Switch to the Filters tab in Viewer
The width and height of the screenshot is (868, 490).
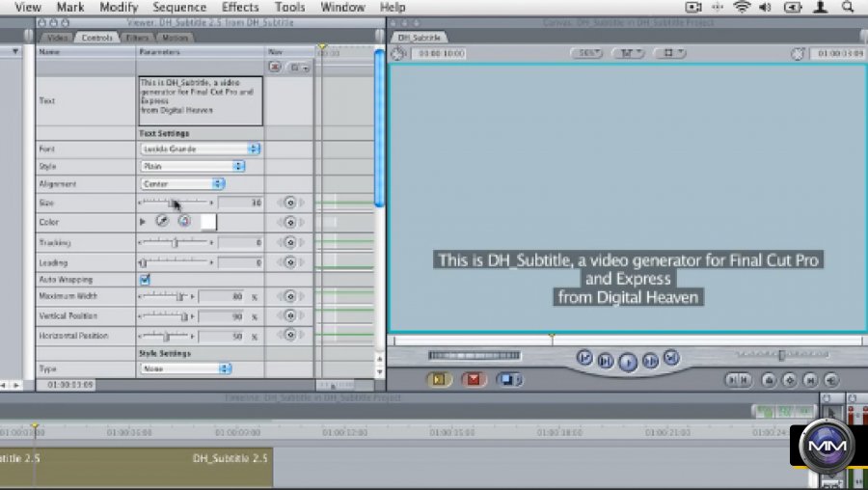coord(137,38)
